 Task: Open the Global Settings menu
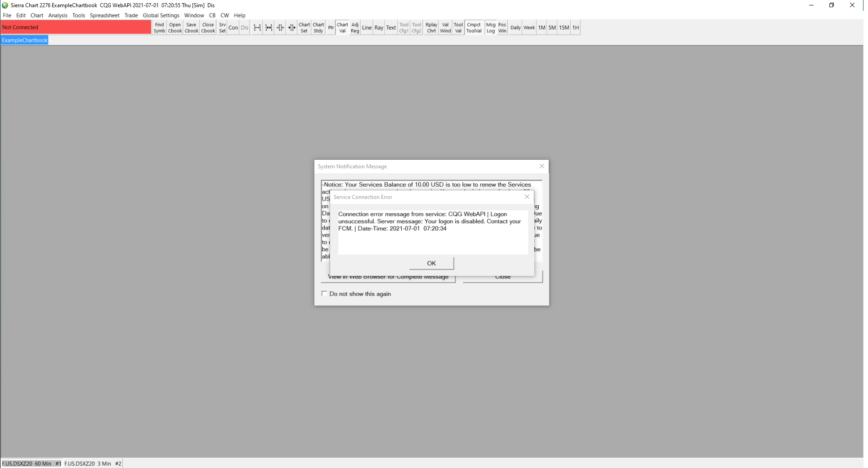pyautogui.click(x=161, y=15)
